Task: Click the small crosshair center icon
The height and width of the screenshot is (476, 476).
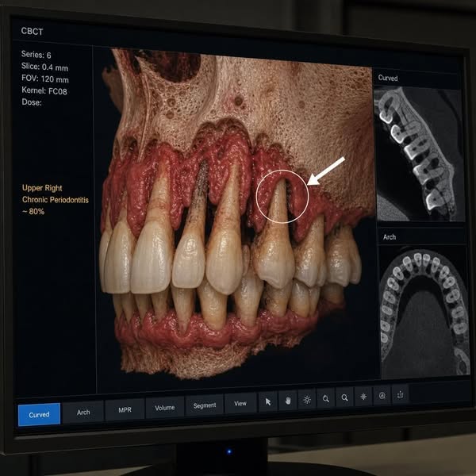Action: click(363, 396)
